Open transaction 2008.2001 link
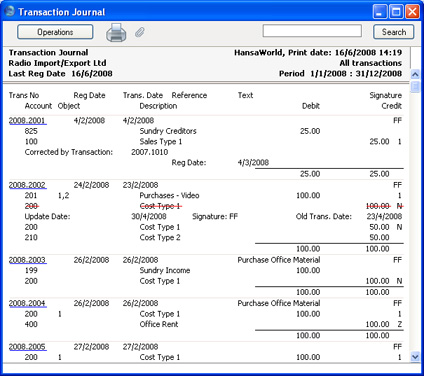Image resolution: width=424 pixels, height=376 pixels. pos(27,120)
